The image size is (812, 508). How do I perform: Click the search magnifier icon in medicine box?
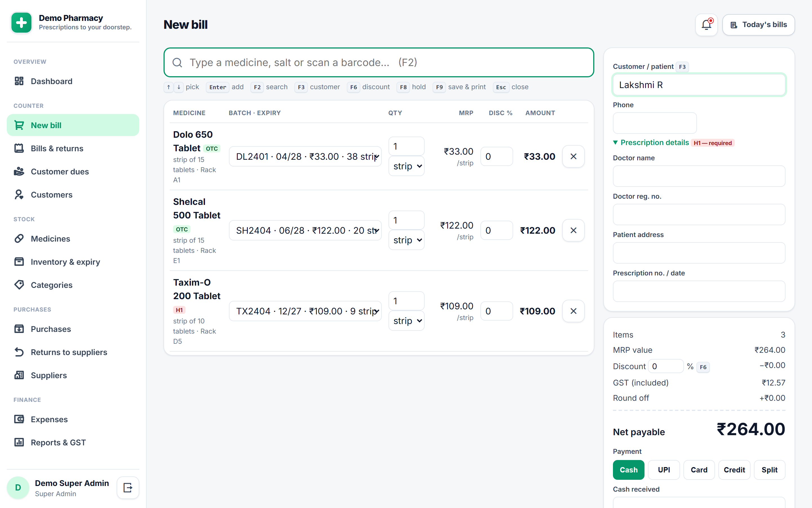click(x=177, y=62)
